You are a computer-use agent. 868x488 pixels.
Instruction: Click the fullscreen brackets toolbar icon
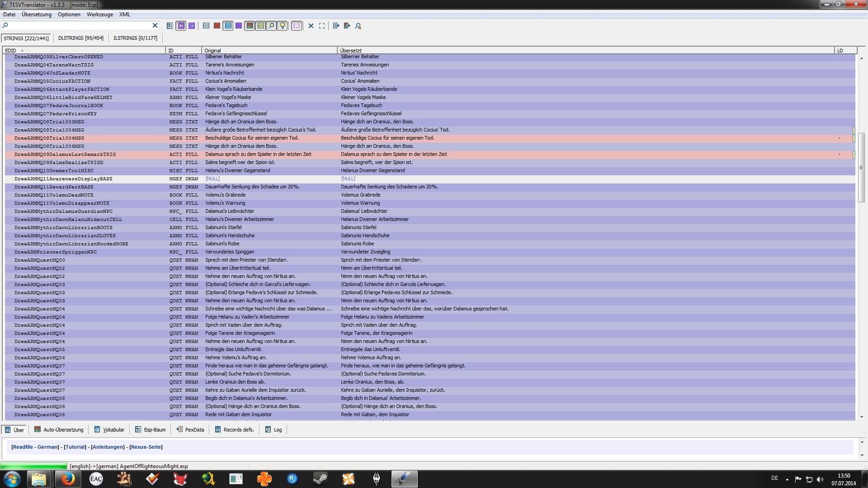(322, 26)
